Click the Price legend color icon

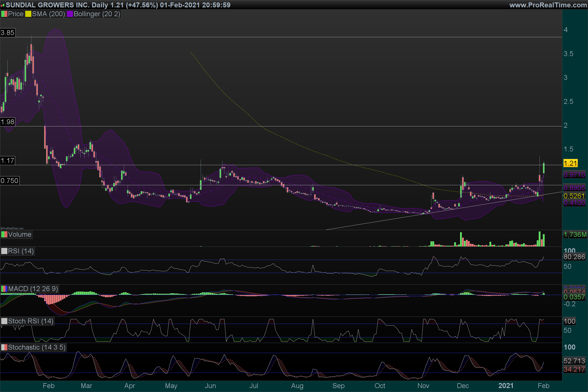click(4, 14)
